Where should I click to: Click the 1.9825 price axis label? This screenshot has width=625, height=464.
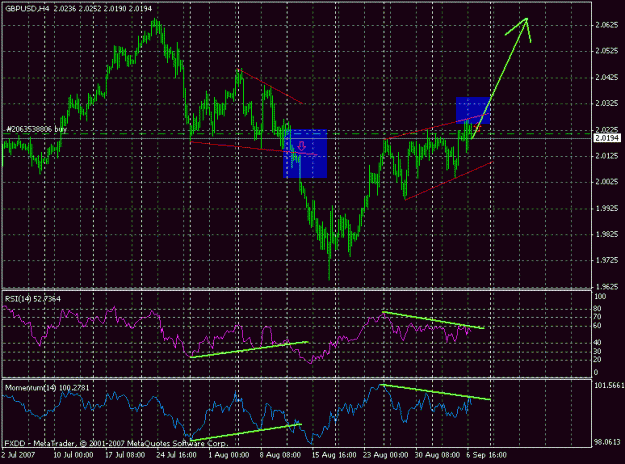click(x=606, y=234)
